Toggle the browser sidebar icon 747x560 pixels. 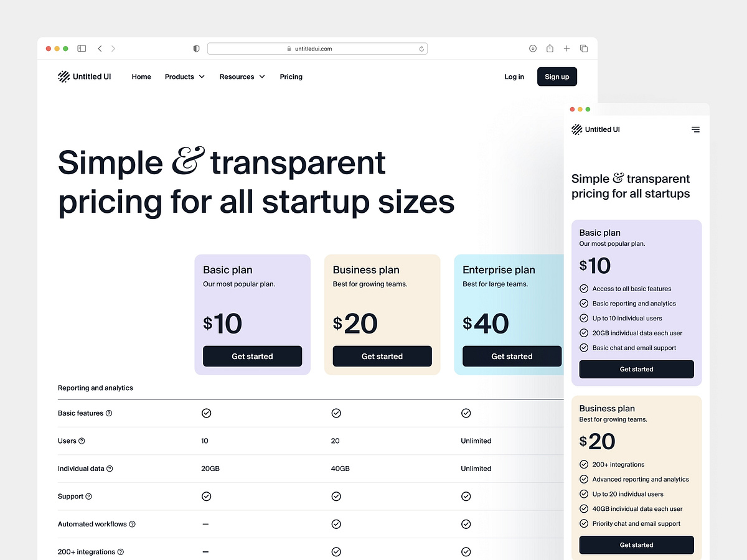click(x=82, y=48)
